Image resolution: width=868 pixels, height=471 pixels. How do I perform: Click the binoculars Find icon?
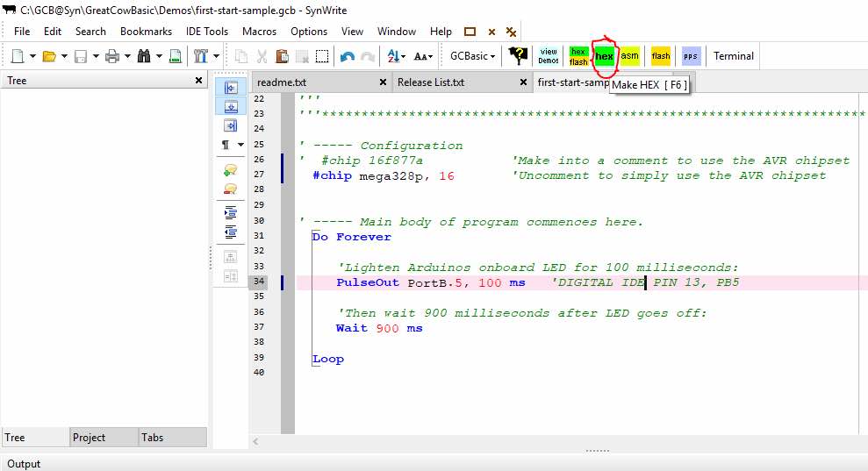point(144,56)
